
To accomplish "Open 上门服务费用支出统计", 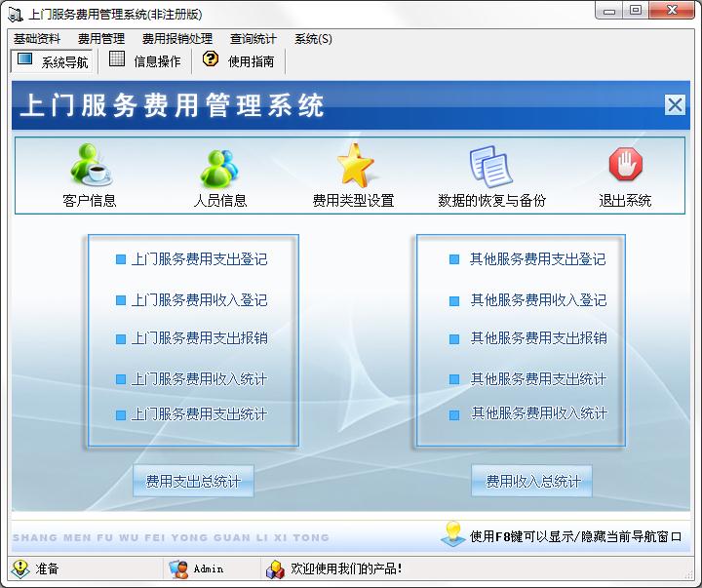I will [199, 414].
